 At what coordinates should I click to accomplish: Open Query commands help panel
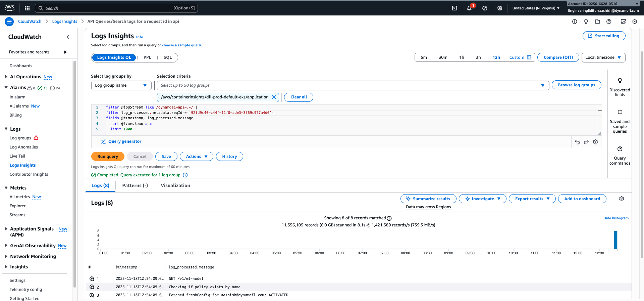pos(620,156)
